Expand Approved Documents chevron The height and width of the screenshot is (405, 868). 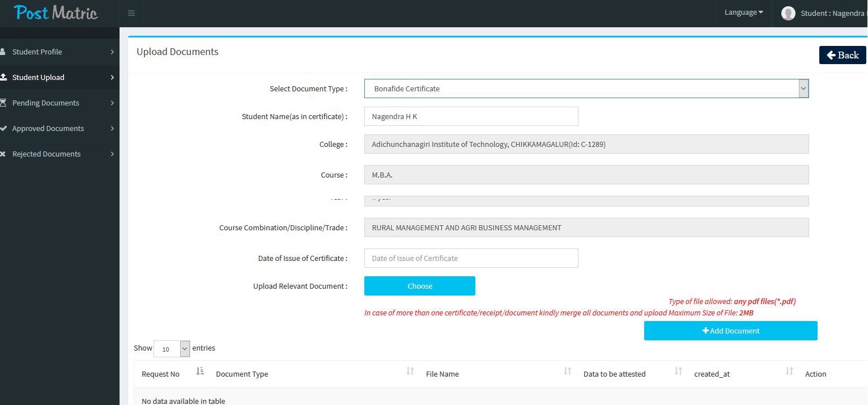click(112, 128)
